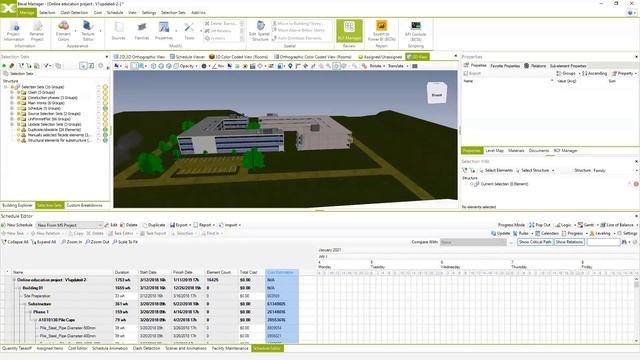
Task: Click the Ascending sort button
Action: coord(595,73)
